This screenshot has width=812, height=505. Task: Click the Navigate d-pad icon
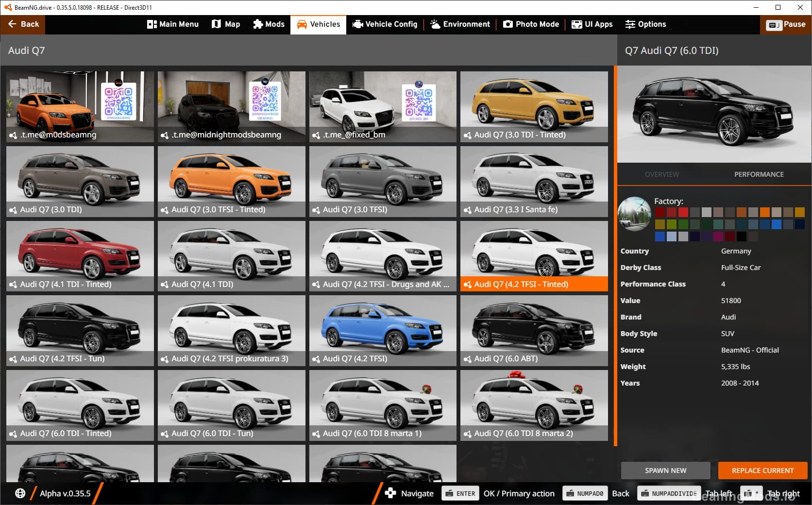click(390, 493)
